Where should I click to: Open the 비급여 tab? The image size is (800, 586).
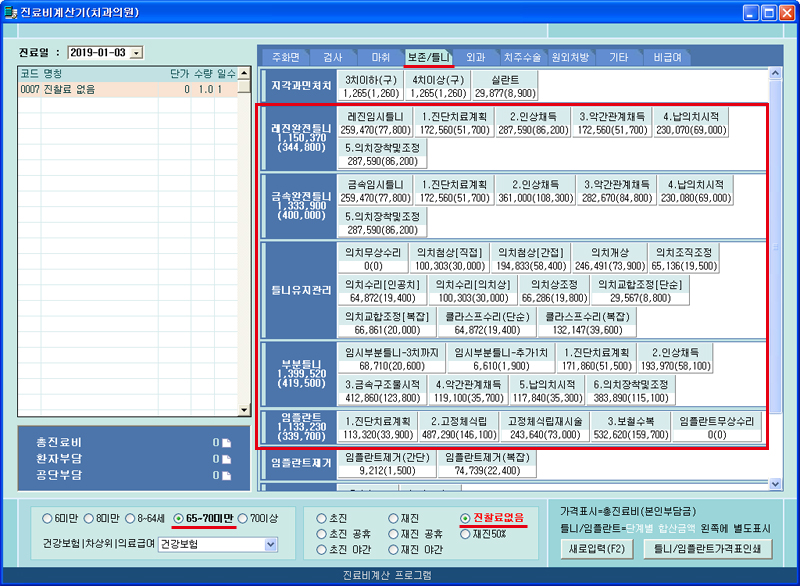tap(669, 57)
